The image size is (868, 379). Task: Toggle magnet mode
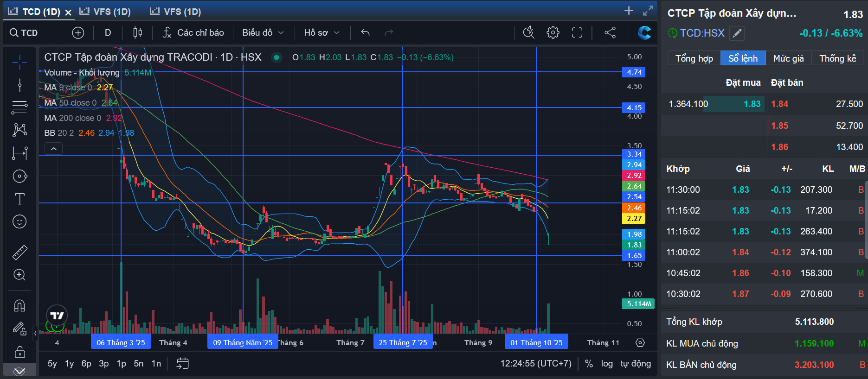pos(19,306)
